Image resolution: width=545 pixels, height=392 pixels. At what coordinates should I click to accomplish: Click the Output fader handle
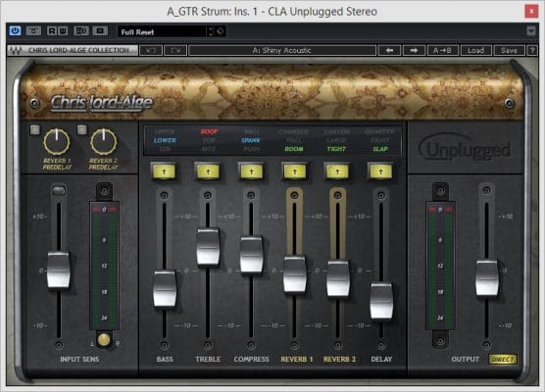(486, 278)
